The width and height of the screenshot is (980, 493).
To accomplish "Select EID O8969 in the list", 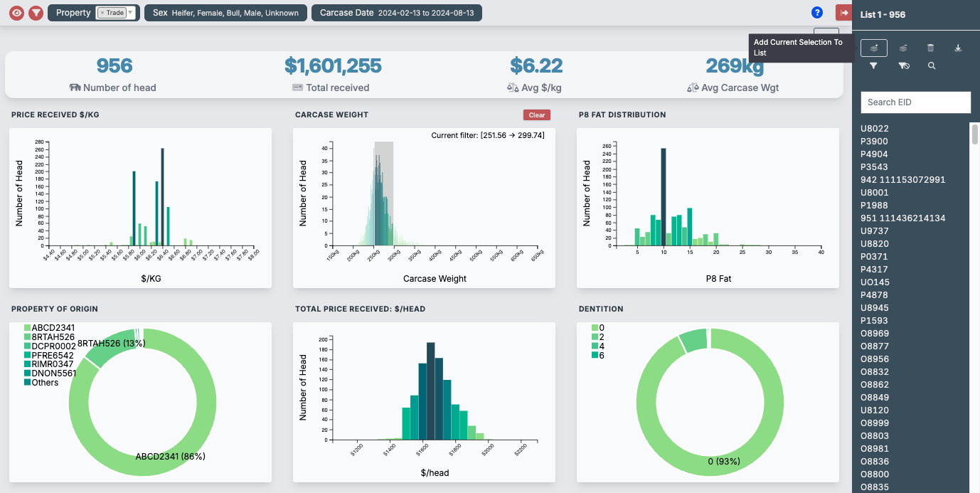I will (x=875, y=334).
